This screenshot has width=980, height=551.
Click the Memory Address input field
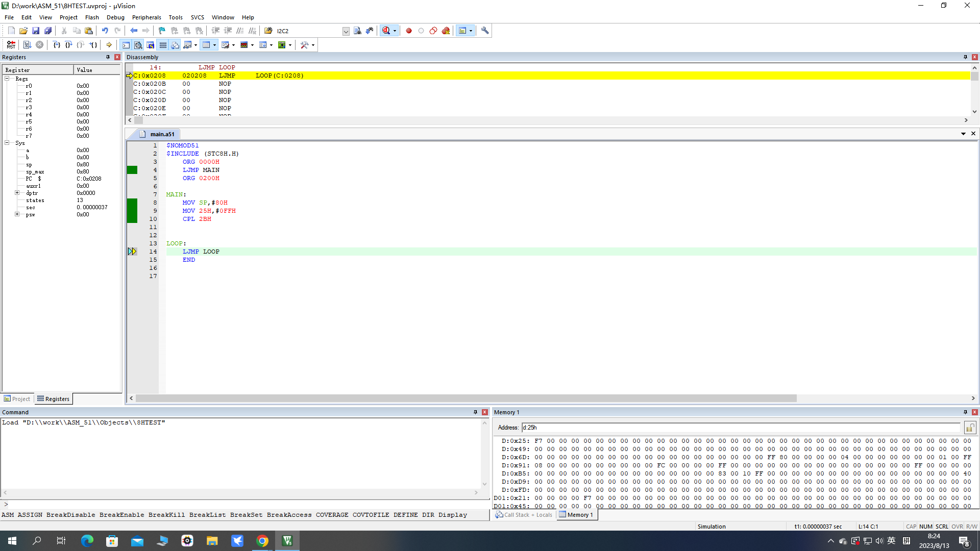[x=741, y=428]
